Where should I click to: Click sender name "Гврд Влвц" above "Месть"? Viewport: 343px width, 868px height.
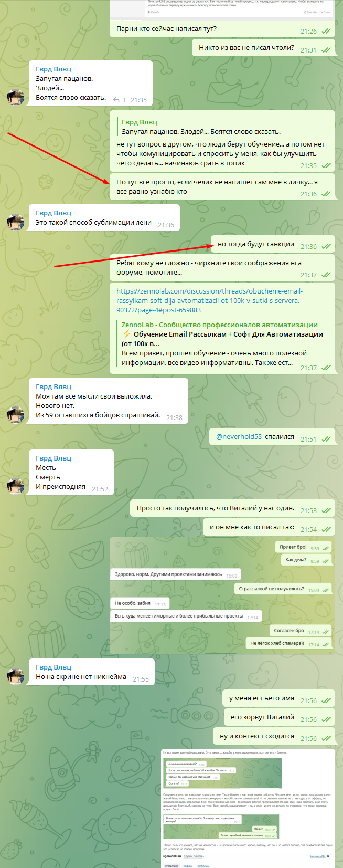pos(53,458)
